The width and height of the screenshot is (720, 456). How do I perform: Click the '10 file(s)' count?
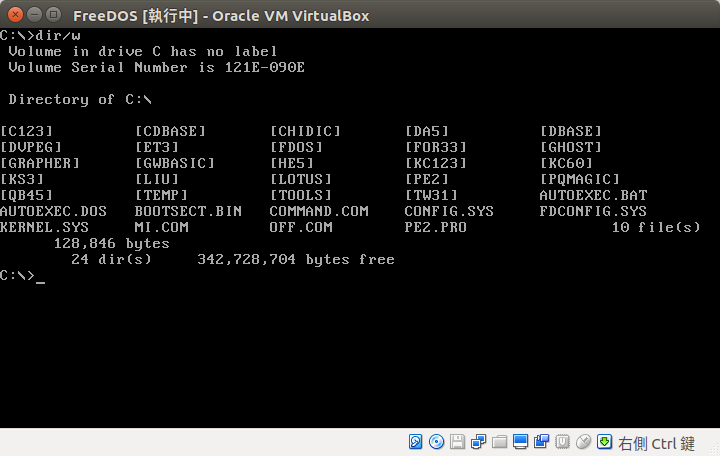656,227
